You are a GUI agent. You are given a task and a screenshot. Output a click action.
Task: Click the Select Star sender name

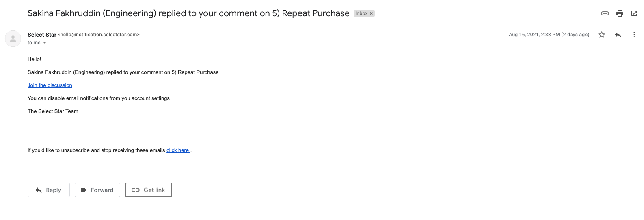(42, 35)
